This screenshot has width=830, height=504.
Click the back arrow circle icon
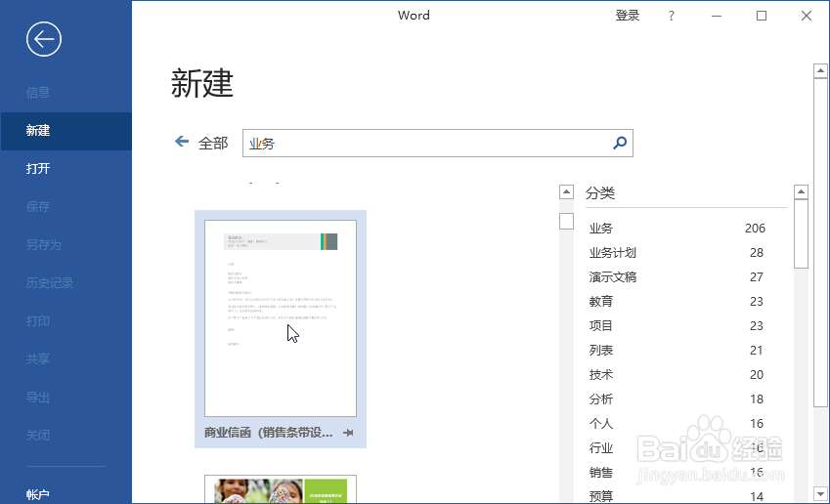tap(44, 39)
